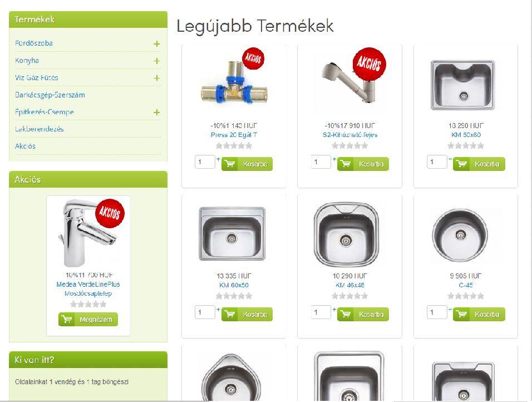Open the C-45 round sink thumbnail
532x402 pixels.
461,235
